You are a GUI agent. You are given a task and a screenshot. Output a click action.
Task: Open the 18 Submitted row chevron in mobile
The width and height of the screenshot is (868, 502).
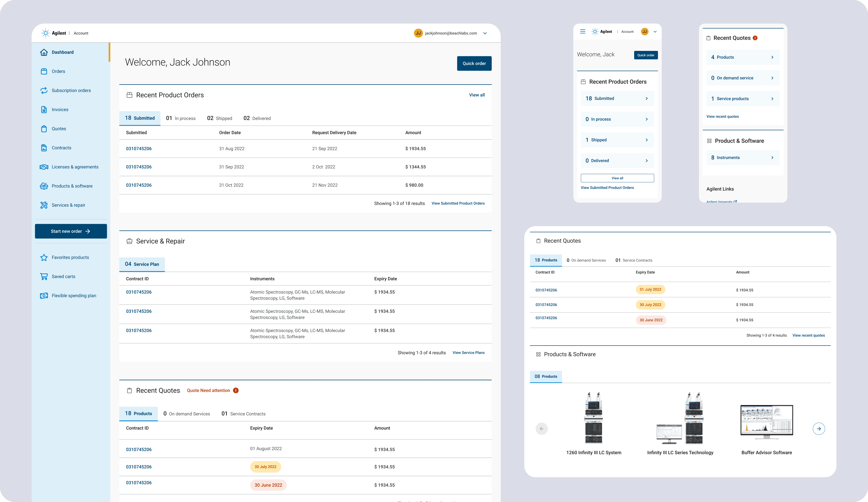click(647, 98)
